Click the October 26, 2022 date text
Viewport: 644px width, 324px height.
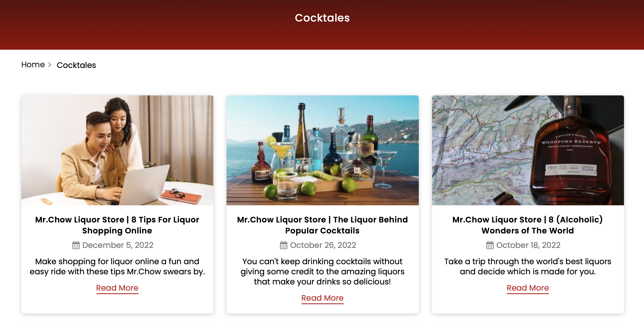(x=323, y=245)
